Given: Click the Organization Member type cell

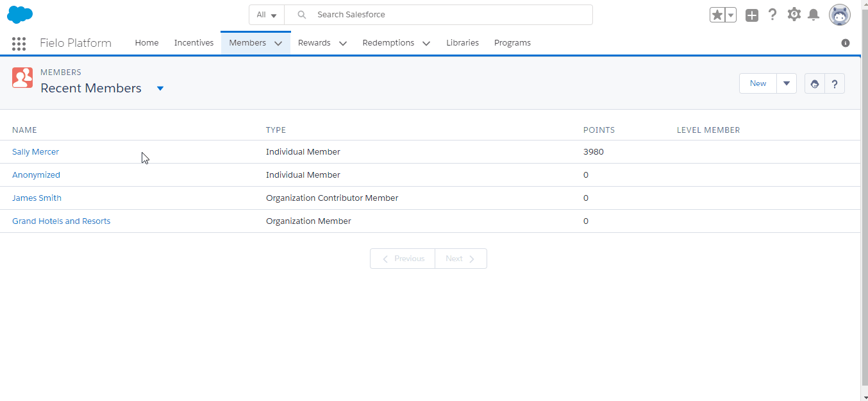Looking at the screenshot, I should tap(308, 221).
